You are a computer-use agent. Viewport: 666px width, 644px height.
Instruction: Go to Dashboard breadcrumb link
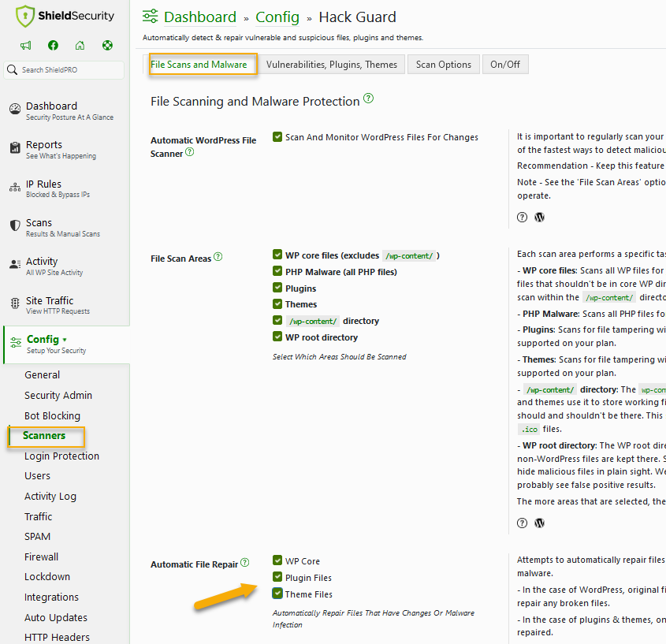pos(200,17)
